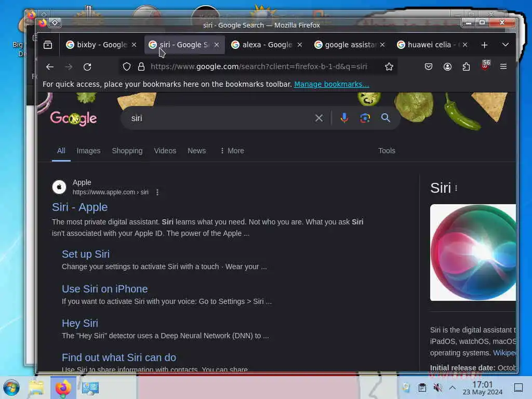The image size is (532, 399).
Task: Open window menu diamond icon in titlebar
Action: 55,23
